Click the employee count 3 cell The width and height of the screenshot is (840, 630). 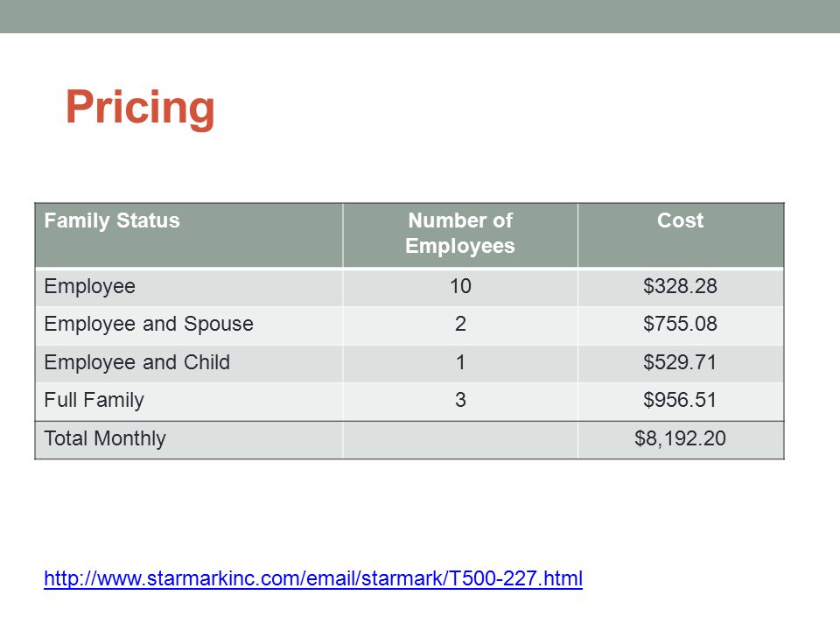pos(460,401)
